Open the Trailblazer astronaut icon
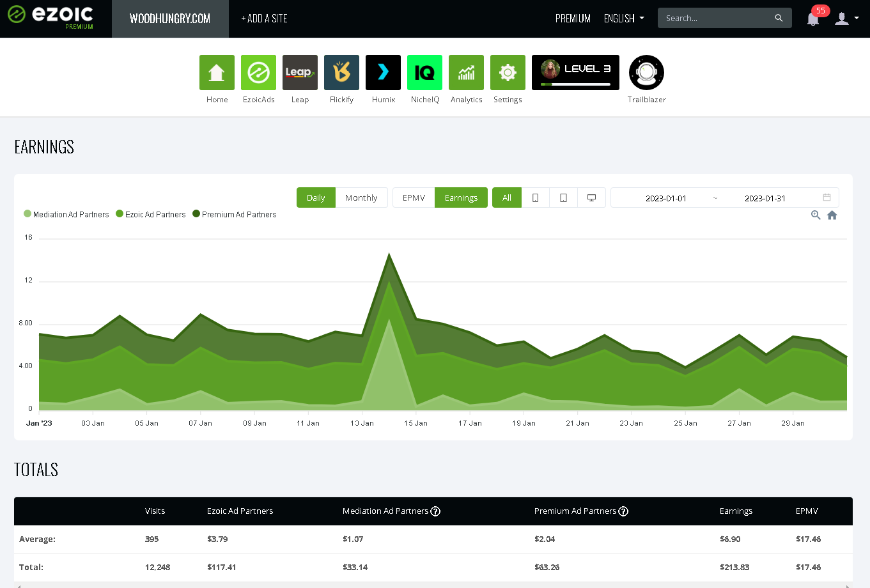The height and width of the screenshot is (588, 870). (646, 72)
